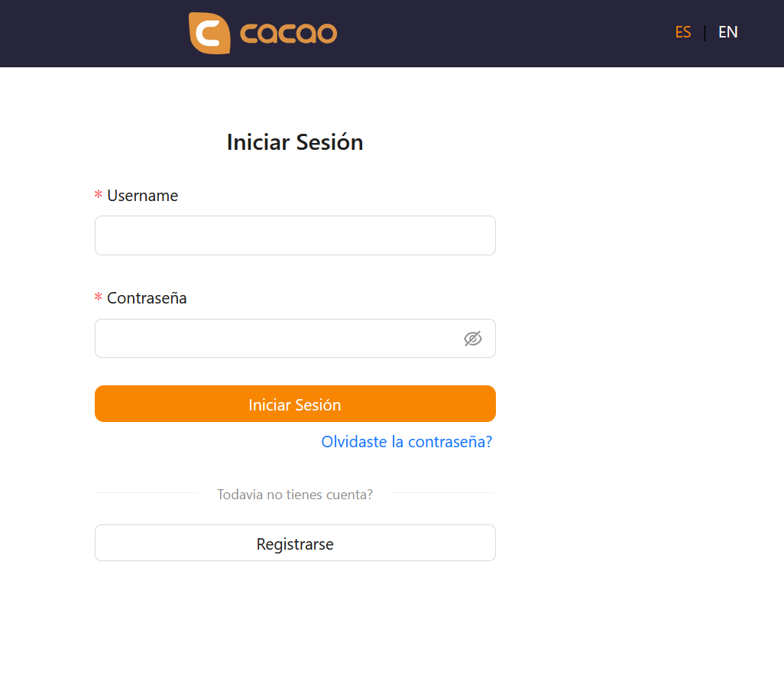Click the Iniciar Sesión page heading
784x698 pixels.
click(x=295, y=142)
